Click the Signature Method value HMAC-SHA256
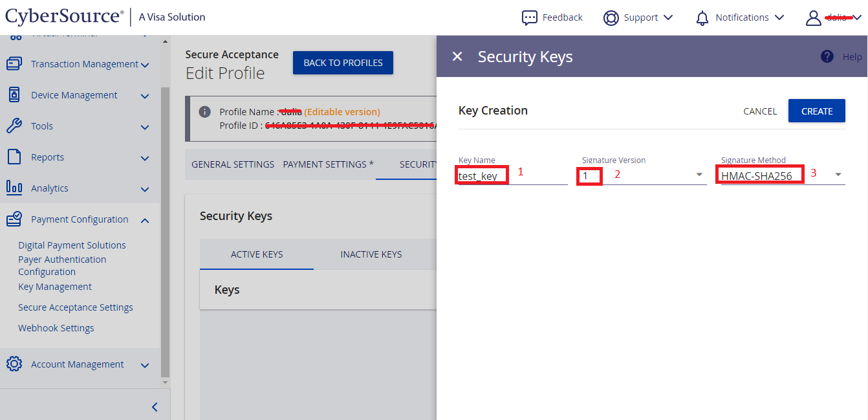Screen dimensions: 868x420 point(757,176)
